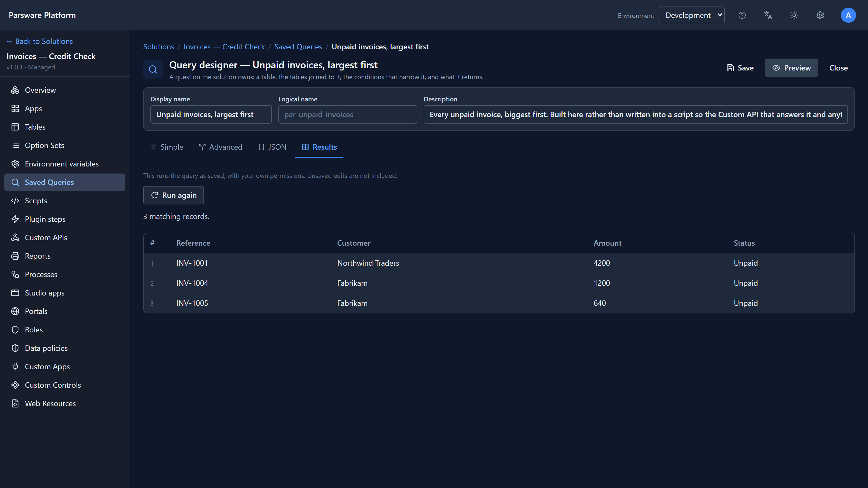Select the Results tab
This screenshot has height=488, width=868.
(x=319, y=147)
